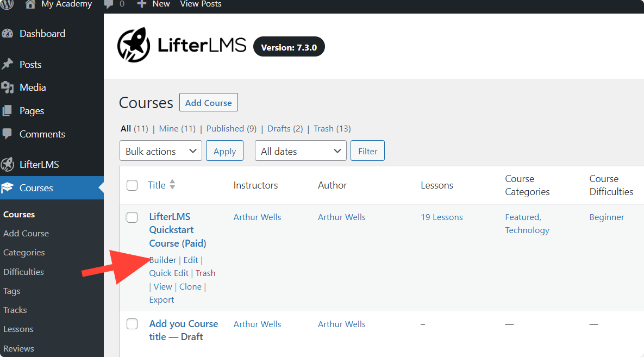
Task: Filter courses by Drafts
Action: (x=279, y=129)
